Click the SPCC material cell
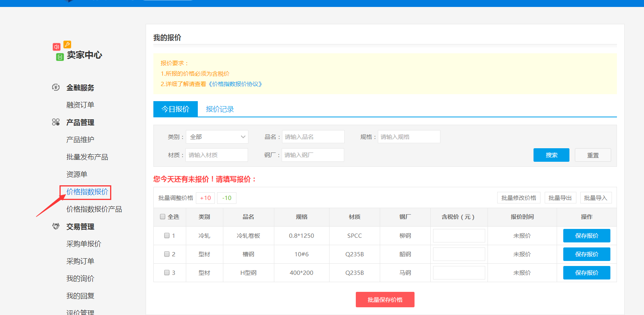Image resolution: width=644 pixels, height=315 pixels. click(355, 235)
